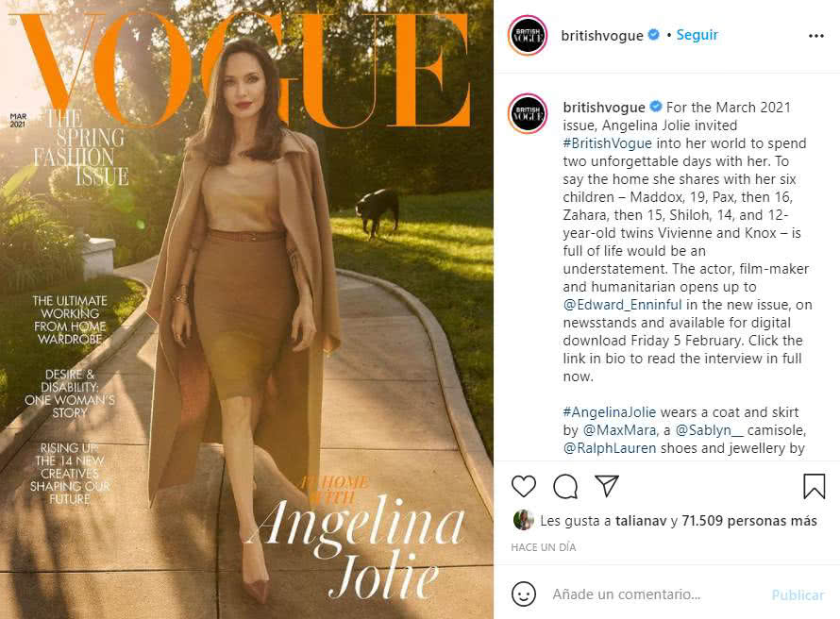Like the post with the heart icon

524,486
